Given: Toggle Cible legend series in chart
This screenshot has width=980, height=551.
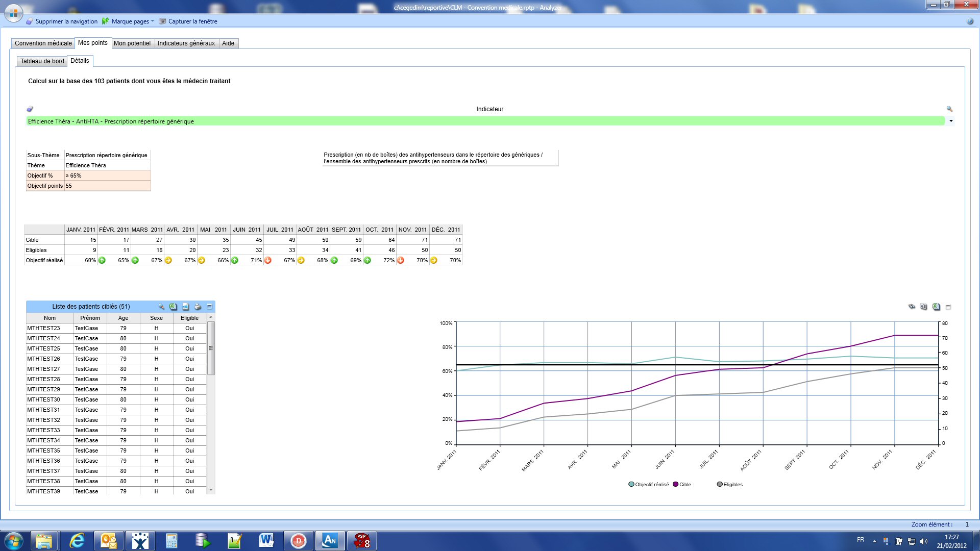Looking at the screenshot, I should point(682,485).
